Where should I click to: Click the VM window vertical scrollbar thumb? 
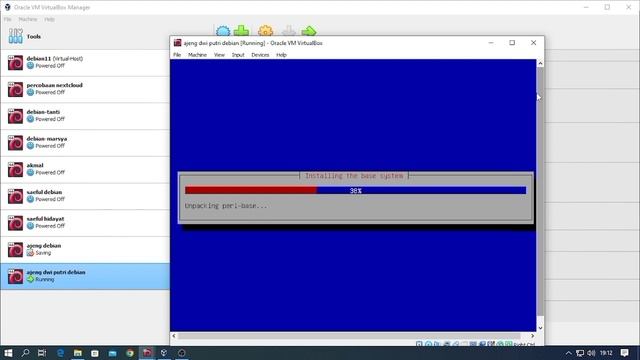(x=540, y=192)
